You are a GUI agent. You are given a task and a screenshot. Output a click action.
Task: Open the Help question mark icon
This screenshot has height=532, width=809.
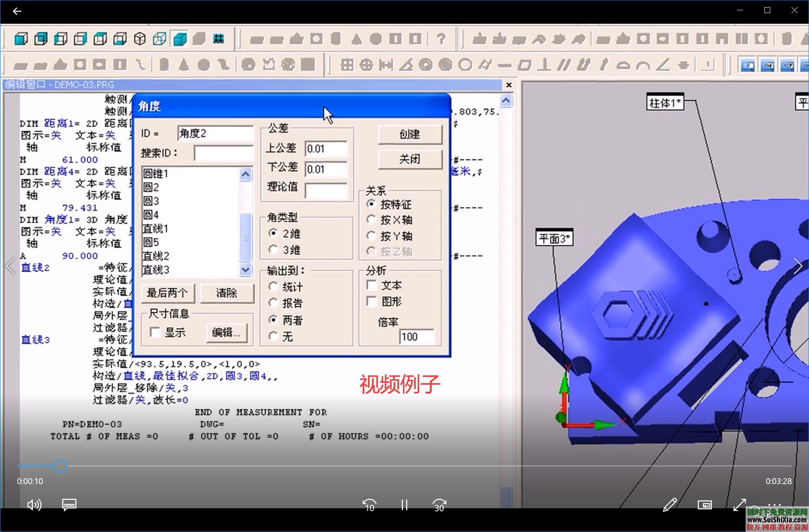(x=441, y=38)
